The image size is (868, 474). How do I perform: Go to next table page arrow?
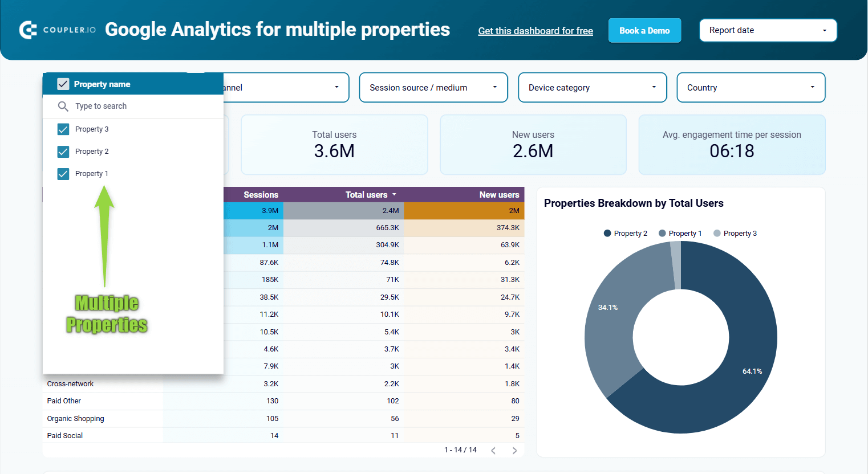pyautogui.click(x=514, y=450)
